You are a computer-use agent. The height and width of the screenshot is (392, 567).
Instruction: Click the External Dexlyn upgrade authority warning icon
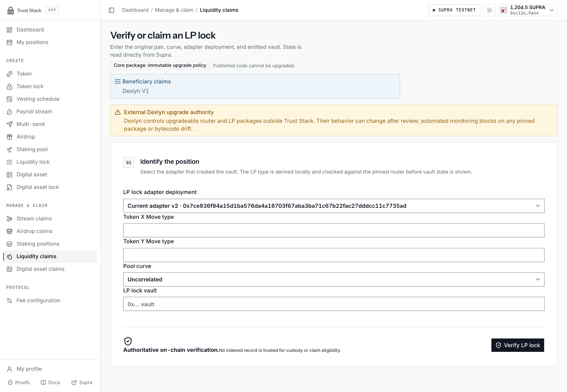[x=118, y=113]
